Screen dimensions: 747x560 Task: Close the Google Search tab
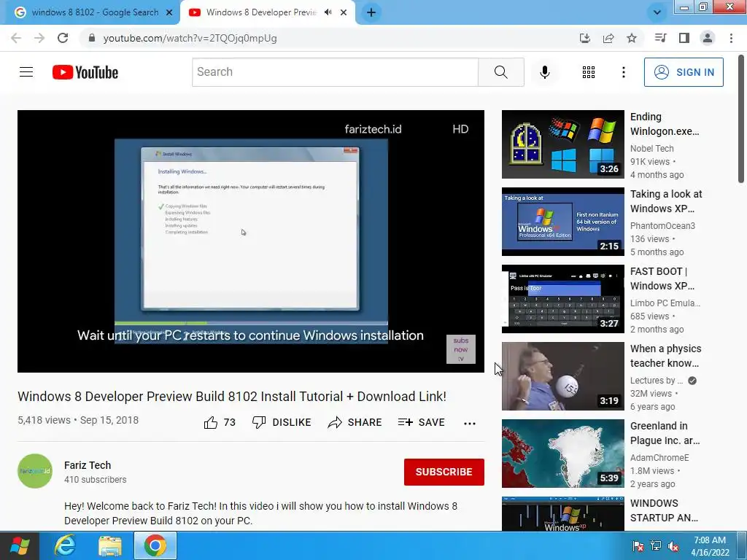169,12
